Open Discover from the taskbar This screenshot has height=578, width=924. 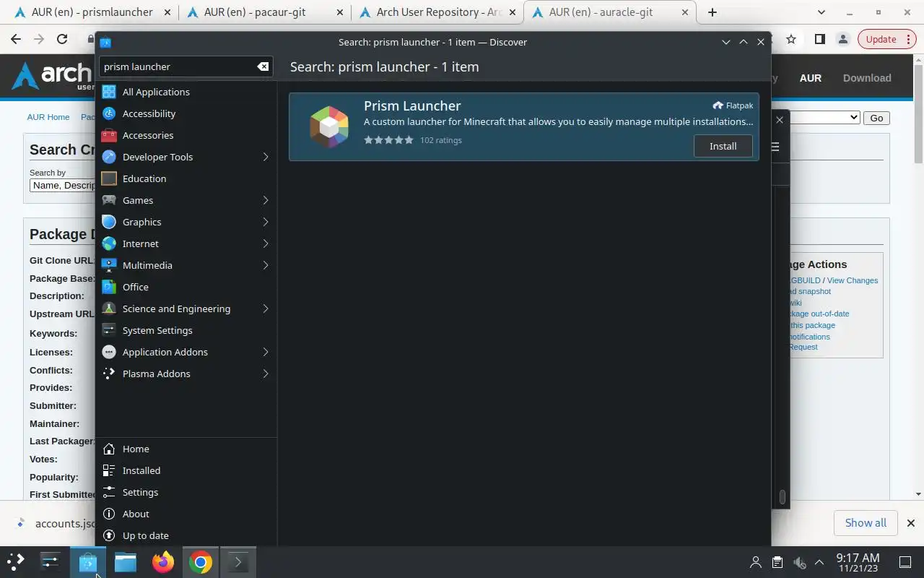click(x=88, y=562)
